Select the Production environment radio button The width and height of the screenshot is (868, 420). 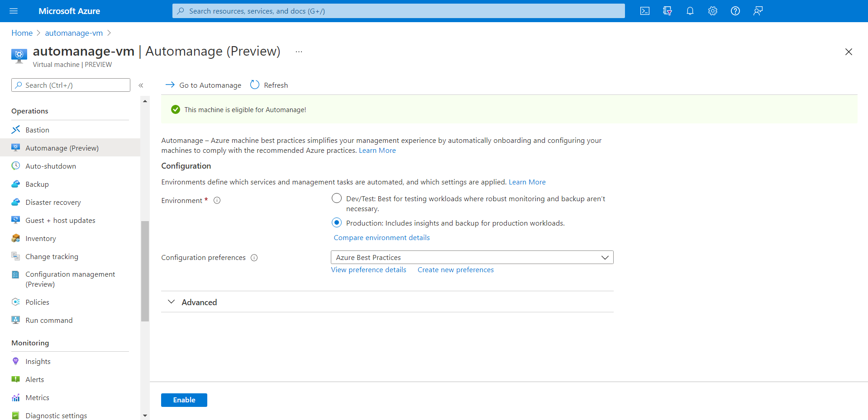pyautogui.click(x=337, y=223)
